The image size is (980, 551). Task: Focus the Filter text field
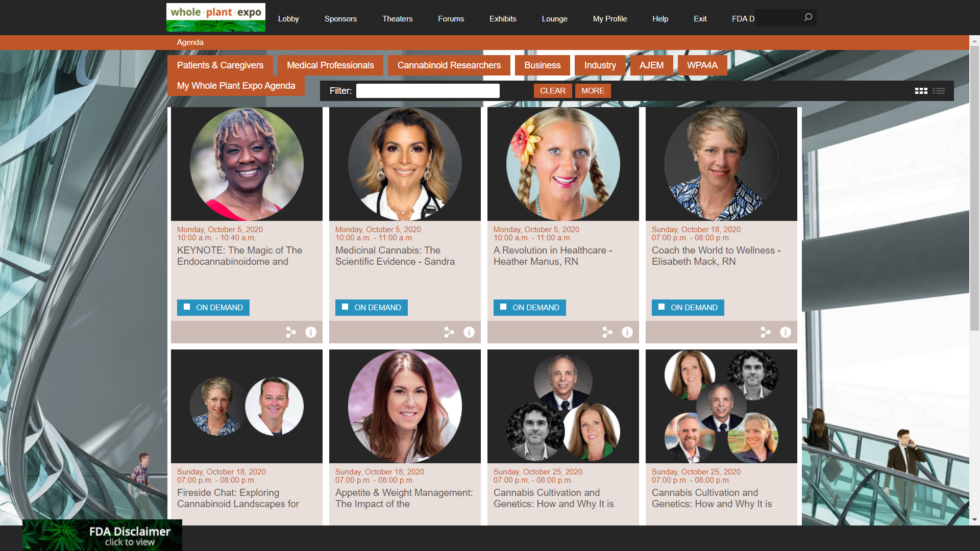[x=428, y=91]
